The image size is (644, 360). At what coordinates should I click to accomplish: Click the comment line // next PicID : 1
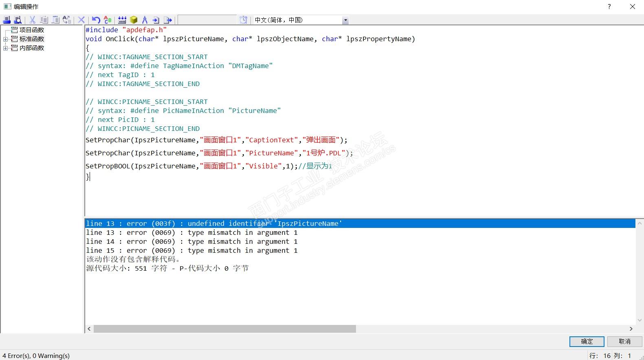tap(120, 119)
